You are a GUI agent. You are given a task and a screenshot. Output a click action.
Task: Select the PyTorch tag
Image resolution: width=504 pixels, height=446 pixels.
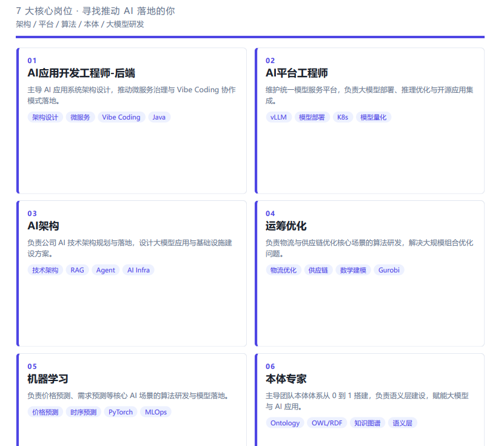[121, 412]
